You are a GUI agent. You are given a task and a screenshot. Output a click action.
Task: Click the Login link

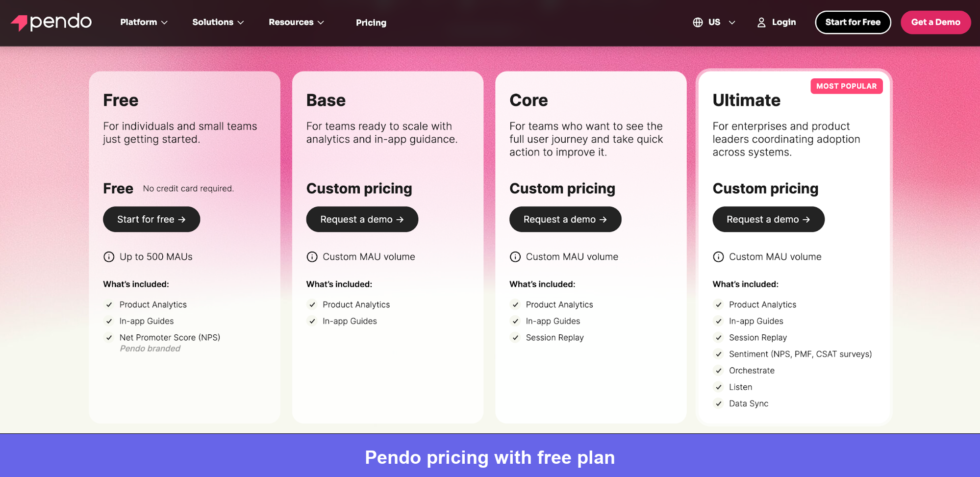(x=783, y=22)
